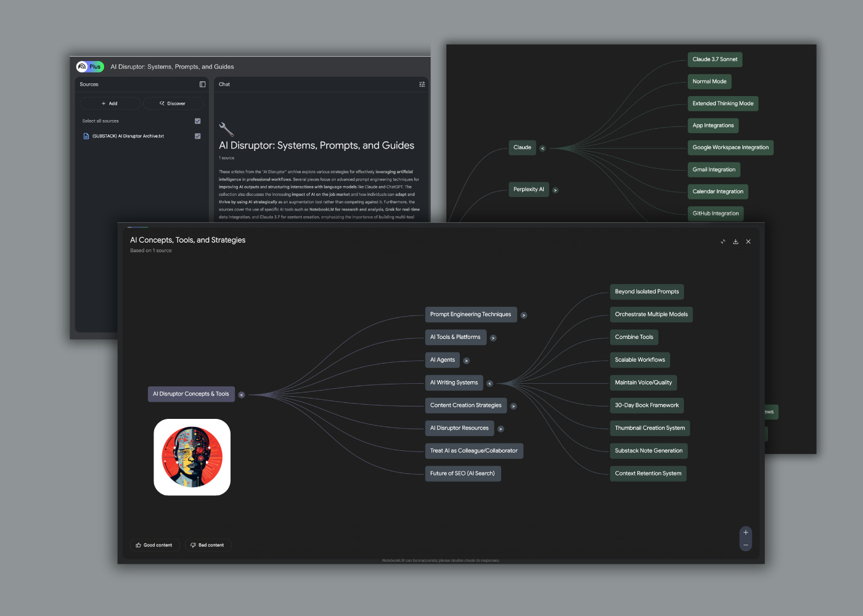863x616 pixels.
Task: Expand AI Disruptor Resources node arrow
Action: coord(501,429)
